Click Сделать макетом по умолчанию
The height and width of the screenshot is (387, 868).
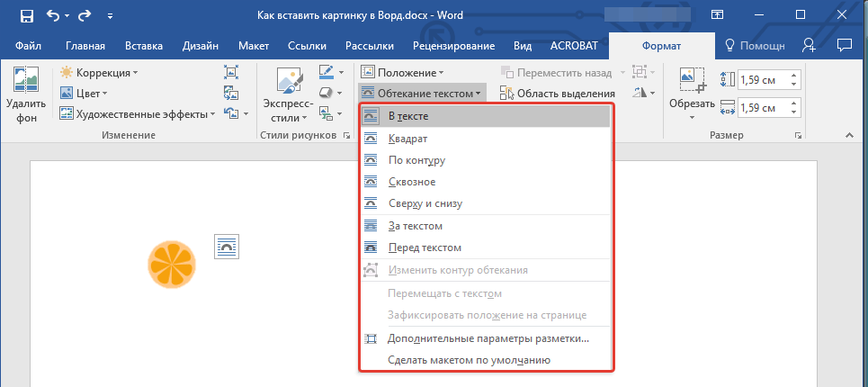click(x=469, y=360)
